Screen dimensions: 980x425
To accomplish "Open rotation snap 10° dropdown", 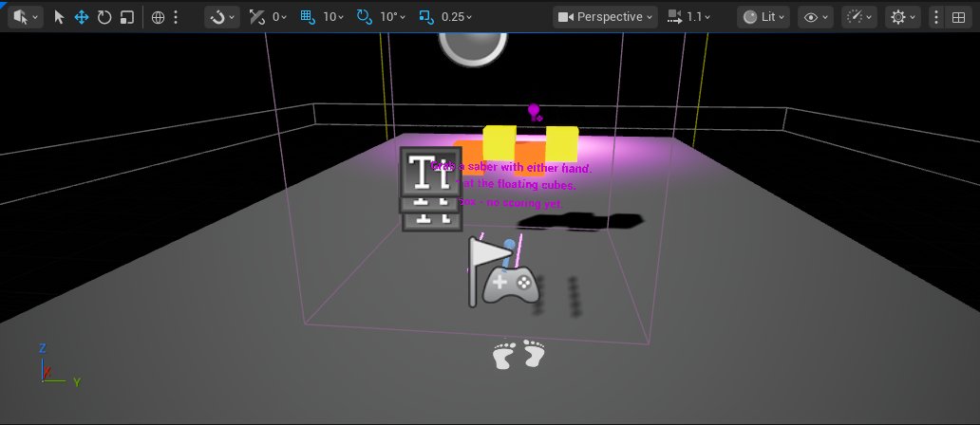I will tap(392, 17).
